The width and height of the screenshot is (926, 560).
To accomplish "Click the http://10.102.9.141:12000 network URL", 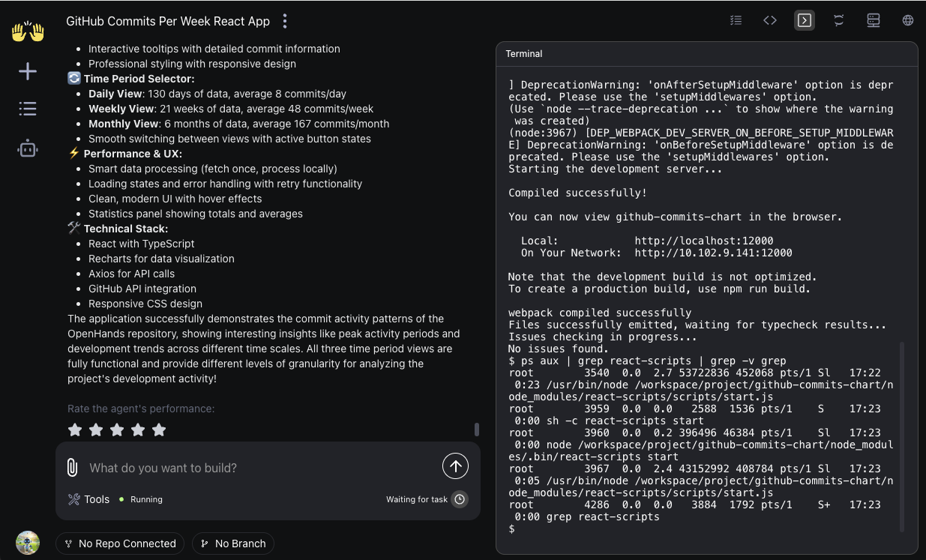I will point(714,253).
